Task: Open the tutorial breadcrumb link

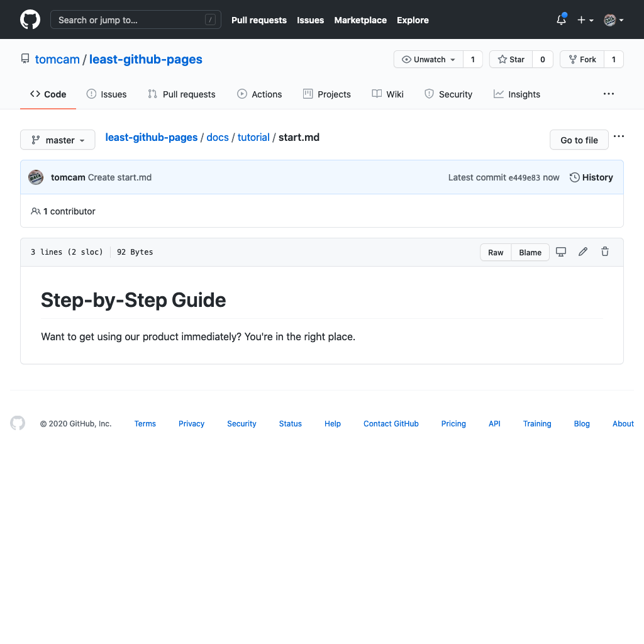Action: 253,137
